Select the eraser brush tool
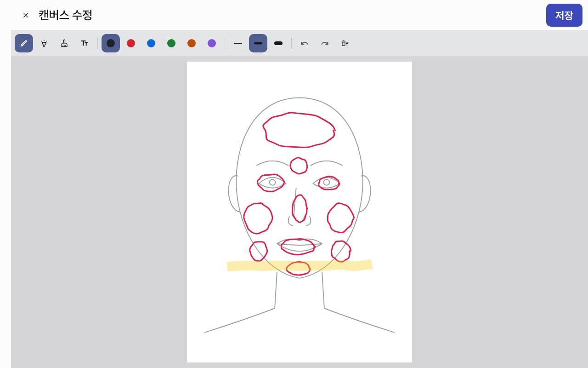This screenshot has width=588, height=368. pyautogui.click(x=64, y=43)
